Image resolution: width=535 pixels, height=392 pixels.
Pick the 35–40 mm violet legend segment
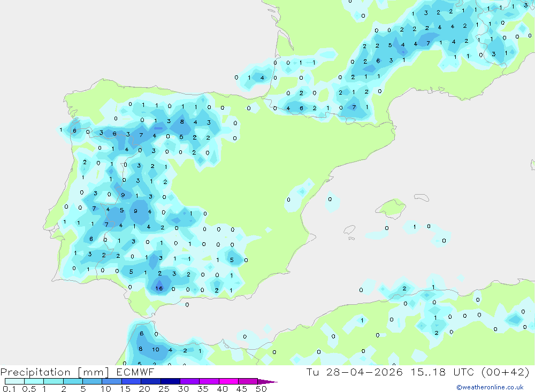(209, 381)
